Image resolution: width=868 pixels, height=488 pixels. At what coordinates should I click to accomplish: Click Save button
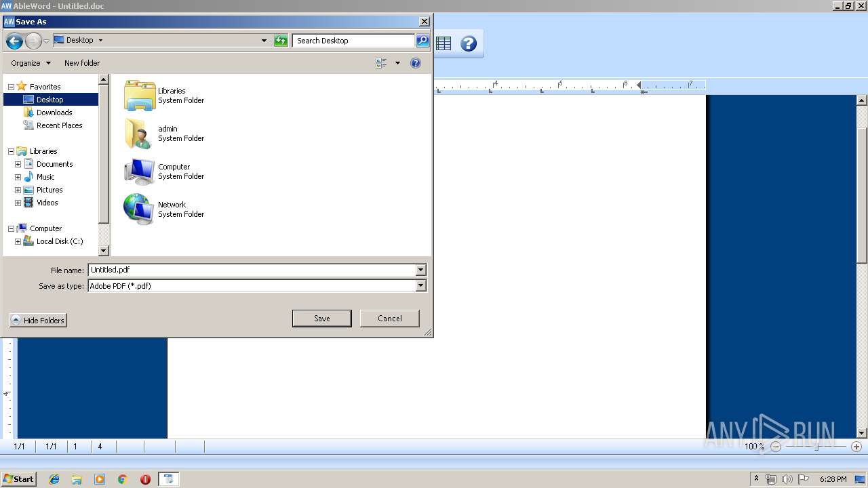tap(322, 319)
